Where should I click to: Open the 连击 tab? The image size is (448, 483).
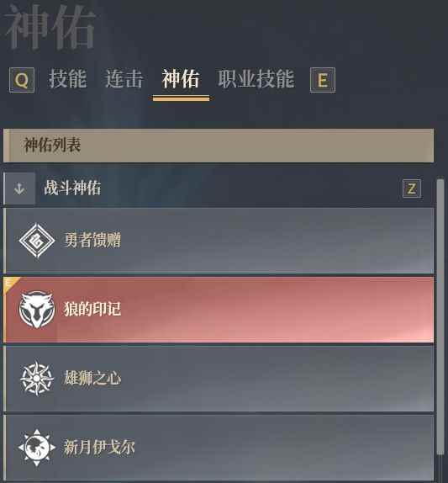124,79
